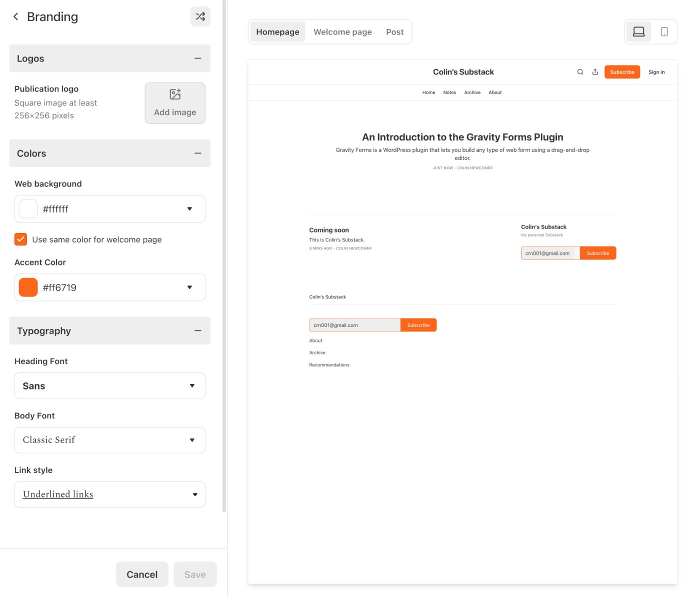Screen dimensions: 700x597
Task: Collapse the Logos section
Action: tap(198, 58)
